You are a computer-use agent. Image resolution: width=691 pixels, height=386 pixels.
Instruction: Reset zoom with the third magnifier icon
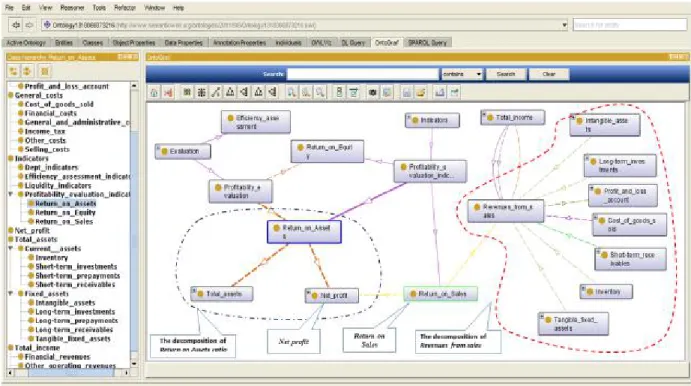pyautogui.click(x=320, y=92)
